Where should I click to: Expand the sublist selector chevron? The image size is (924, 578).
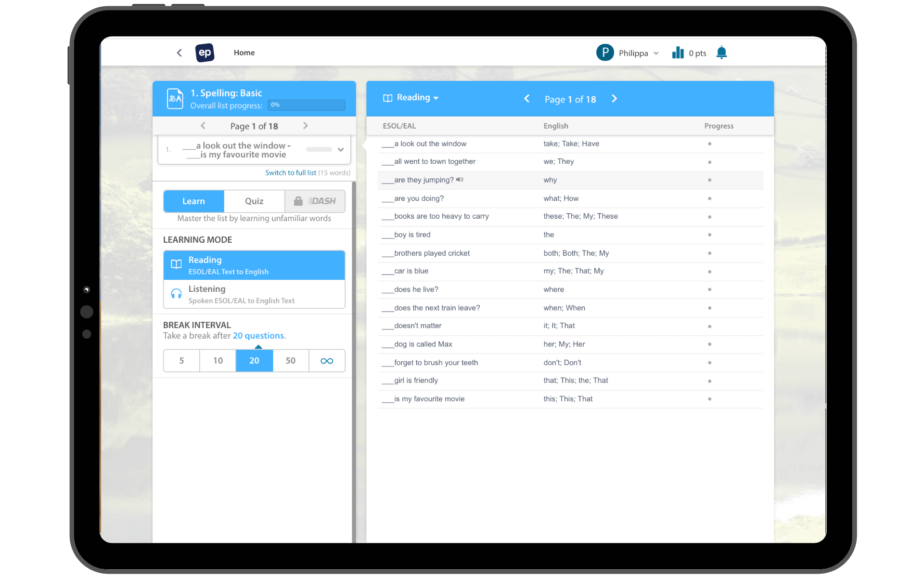pyautogui.click(x=341, y=150)
